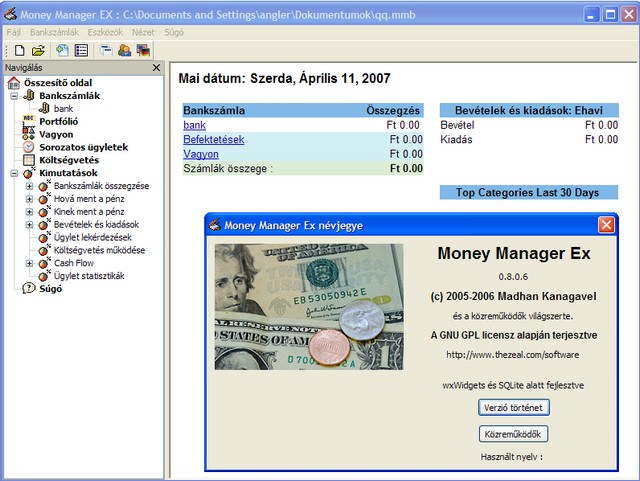This screenshot has height=481, width=640.
Task: Open Vagyon in navigation tree
Action: 56,134
